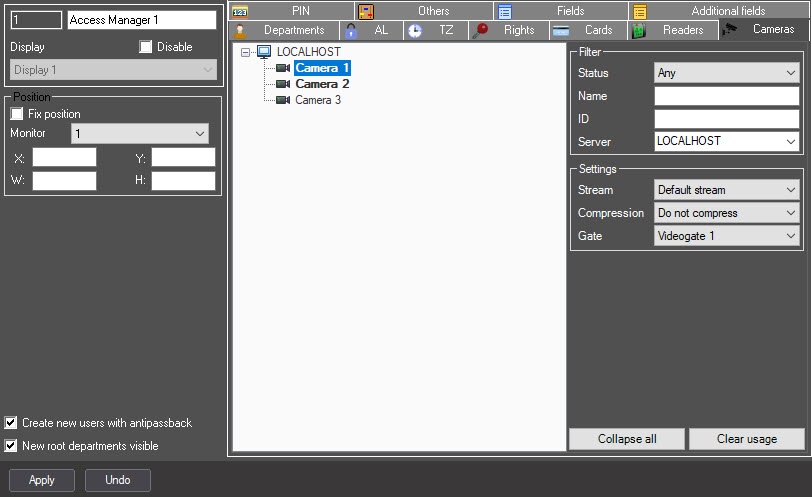This screenshot has height=497, width=812.
Task: Select Camera 1 in the tree
Action: [x=322, y=68]
